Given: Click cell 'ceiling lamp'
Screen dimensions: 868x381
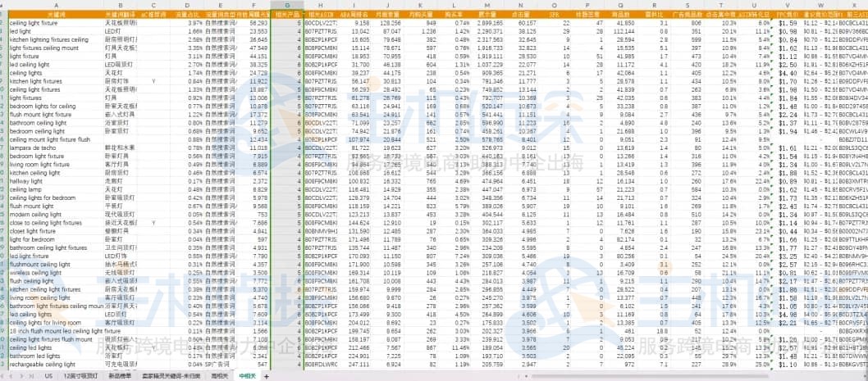Looking at the screenshot, I should coord(55,189).
